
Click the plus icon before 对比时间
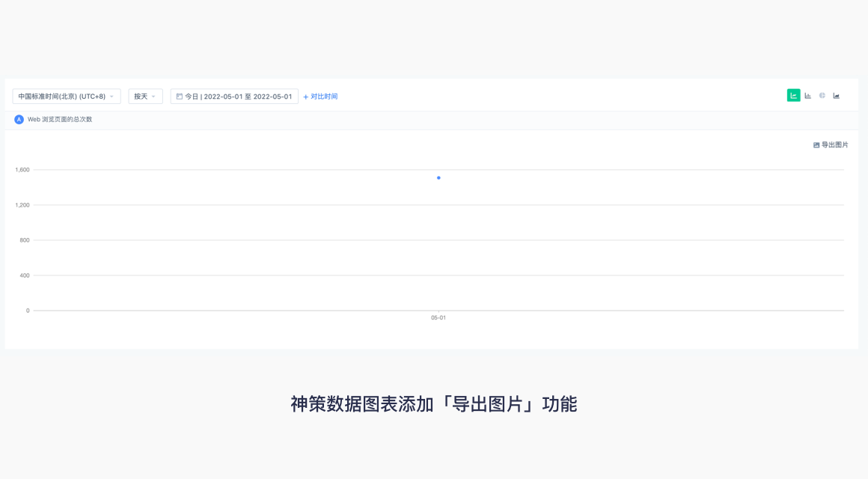coord(305,97)
